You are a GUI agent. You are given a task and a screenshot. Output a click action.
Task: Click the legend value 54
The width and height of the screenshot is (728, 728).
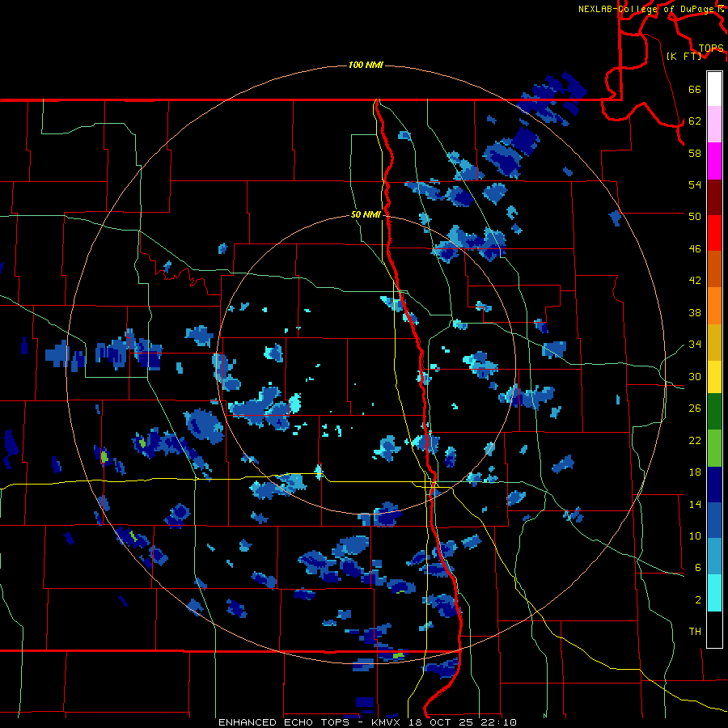[695, 184]
